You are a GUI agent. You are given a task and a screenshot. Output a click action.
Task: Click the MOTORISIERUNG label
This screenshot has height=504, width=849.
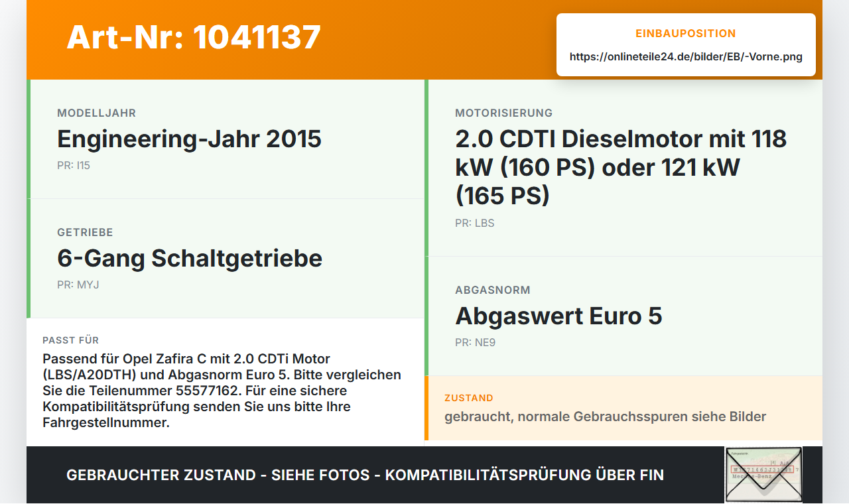coord(504,113)
